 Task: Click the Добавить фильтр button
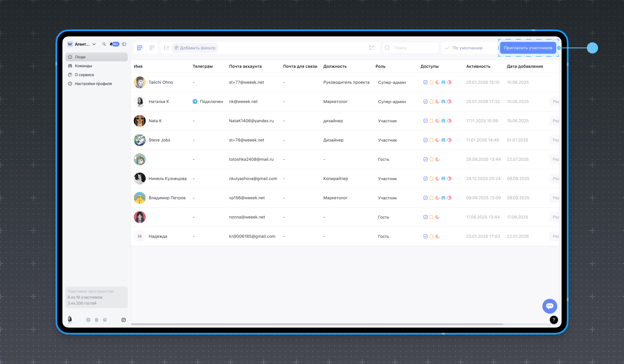click(195, 48)
